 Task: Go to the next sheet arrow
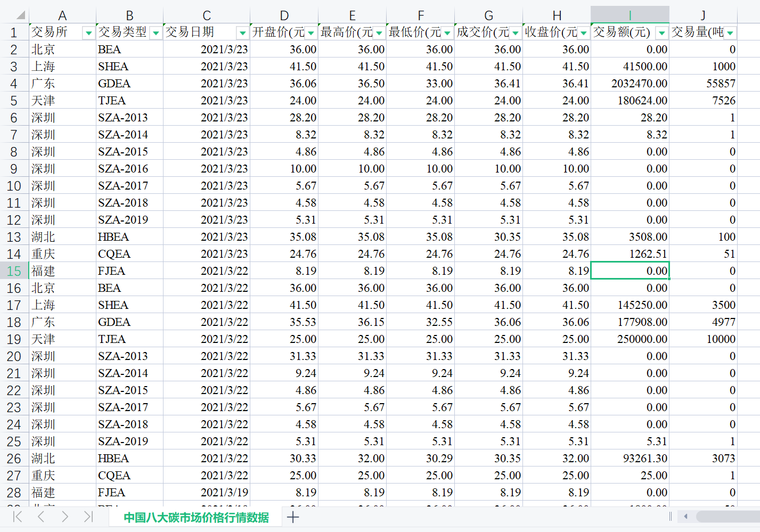coord(64,517)
